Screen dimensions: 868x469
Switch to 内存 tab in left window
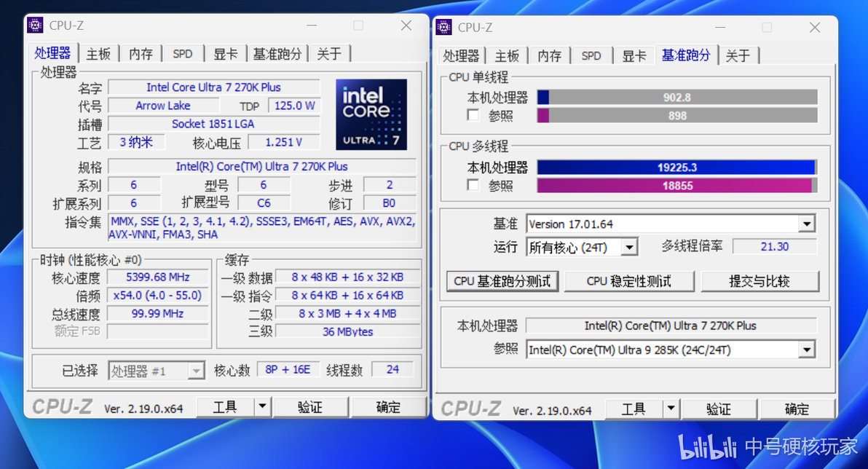click(141, 54)
